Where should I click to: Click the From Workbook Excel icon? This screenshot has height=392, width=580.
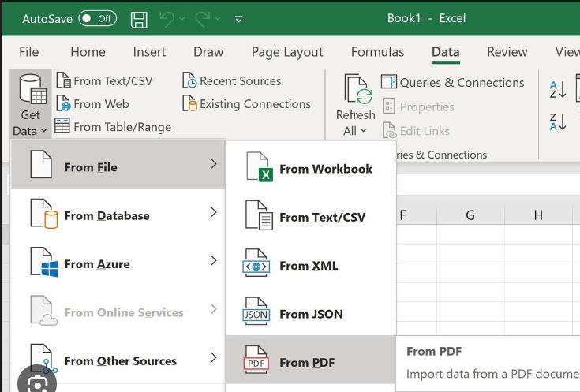pyautogui.click(x=260, y=166)
